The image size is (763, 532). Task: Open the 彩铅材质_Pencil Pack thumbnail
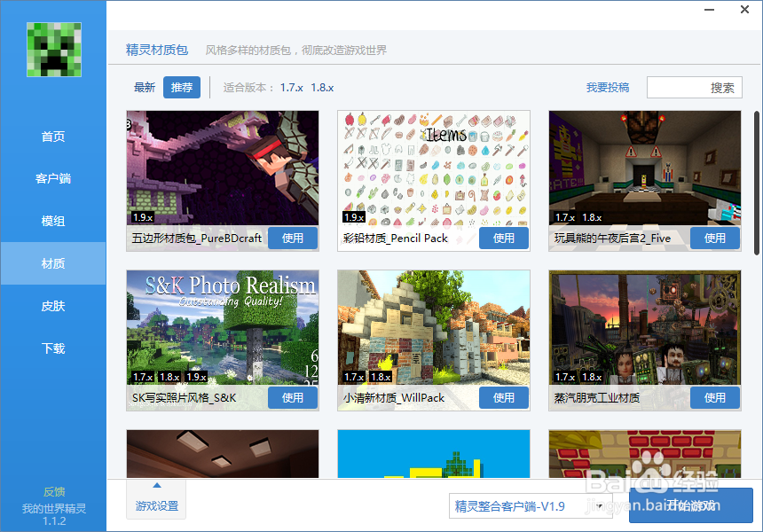coord(434,168)
